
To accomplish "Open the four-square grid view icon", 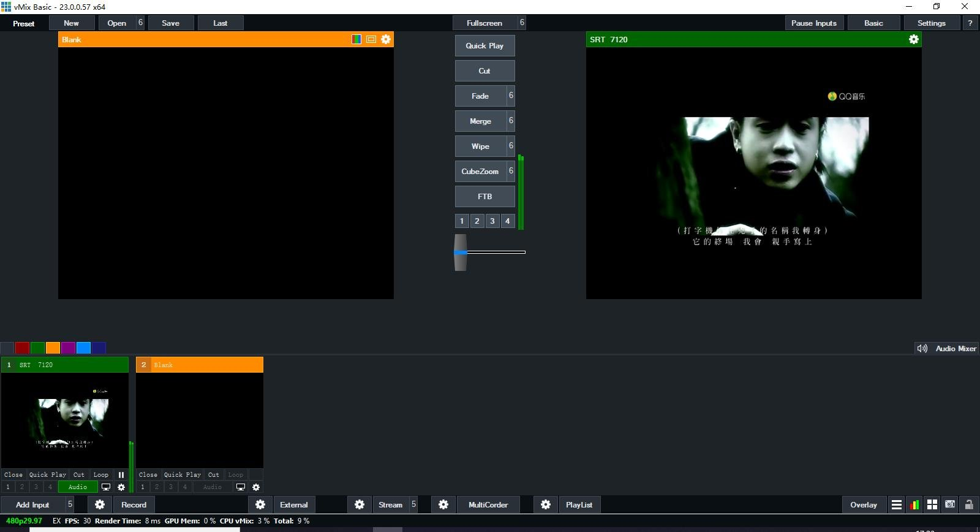I will point(932,504).
